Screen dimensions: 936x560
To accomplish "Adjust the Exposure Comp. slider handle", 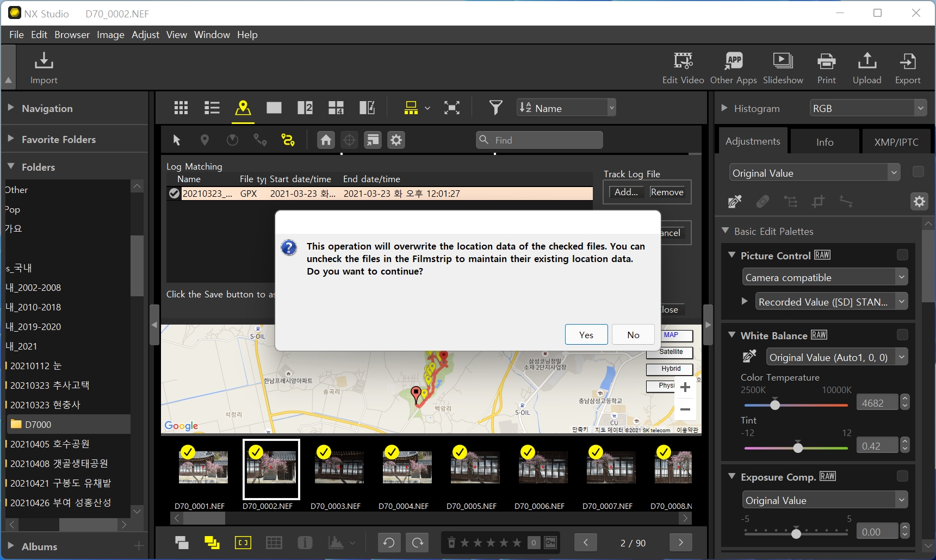I will [x=796, y=533].
